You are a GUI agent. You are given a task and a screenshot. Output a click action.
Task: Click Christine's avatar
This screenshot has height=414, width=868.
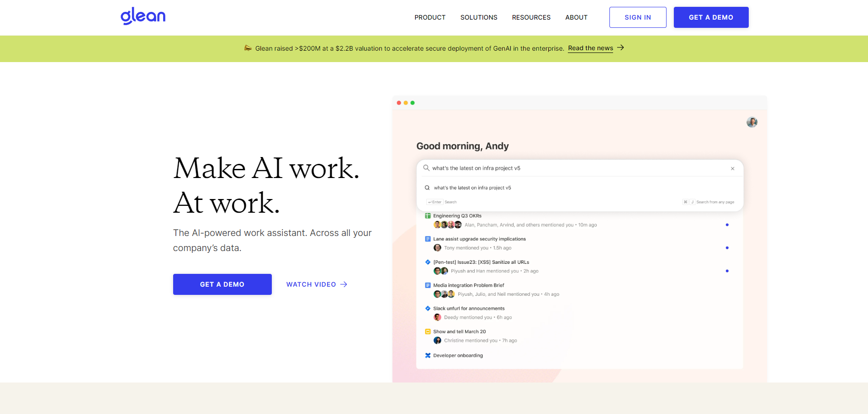[437, 341]
